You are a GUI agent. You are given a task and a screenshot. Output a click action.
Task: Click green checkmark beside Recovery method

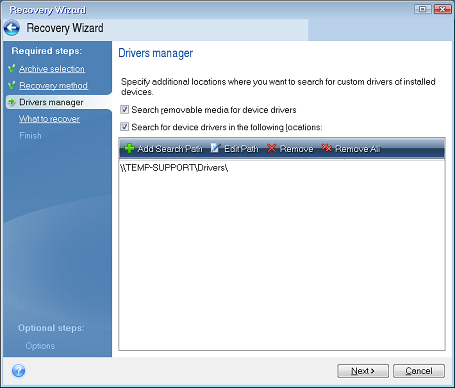[x=12, y=85]
